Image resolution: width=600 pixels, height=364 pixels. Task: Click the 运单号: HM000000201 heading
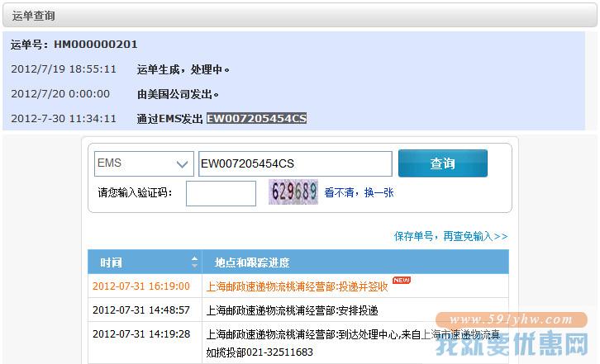pos(74,45)
